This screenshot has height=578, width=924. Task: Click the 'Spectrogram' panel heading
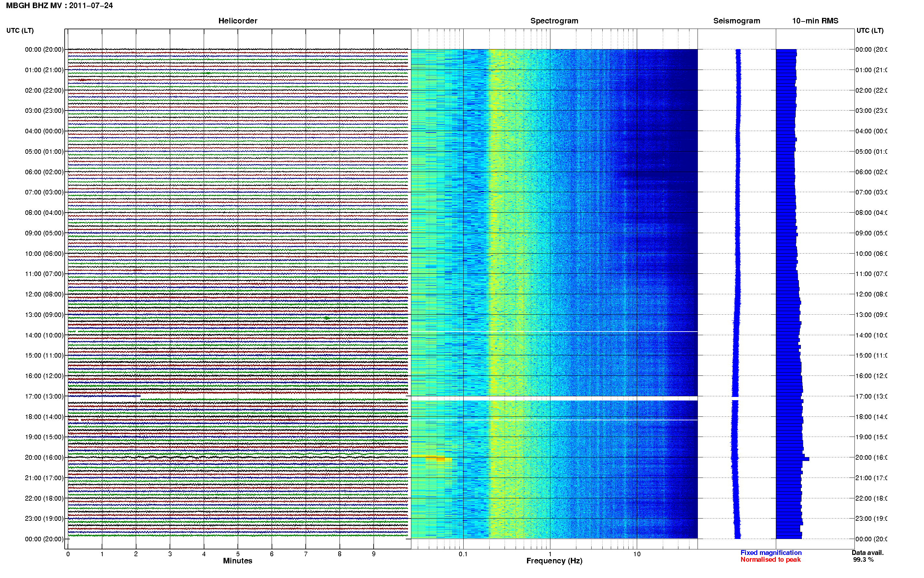click(x=554, y=21)
